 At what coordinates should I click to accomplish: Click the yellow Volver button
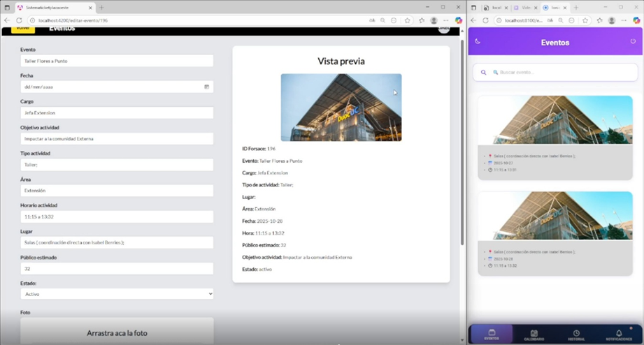coord(23,29)
